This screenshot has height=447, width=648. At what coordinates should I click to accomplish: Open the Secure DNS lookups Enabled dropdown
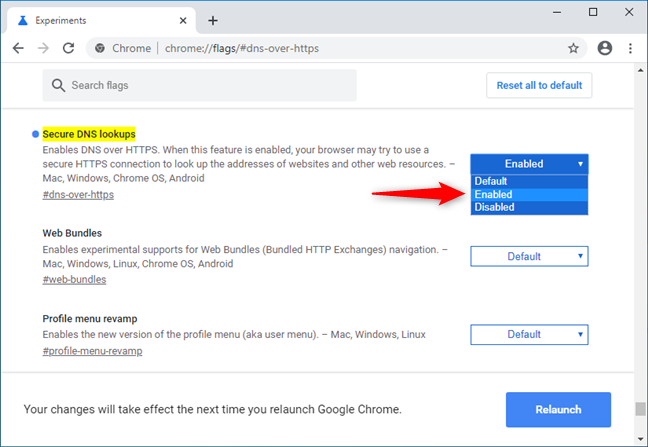(x=529, y=164)
